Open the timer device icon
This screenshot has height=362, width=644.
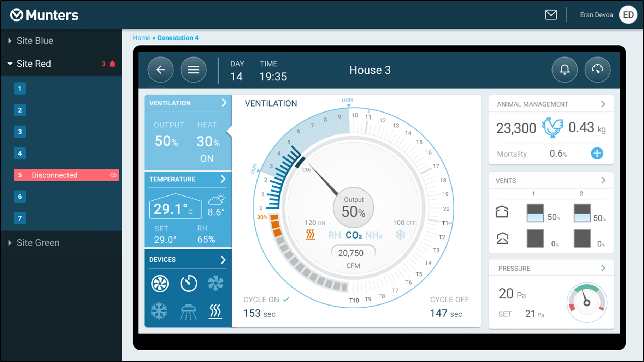(189, 283)
